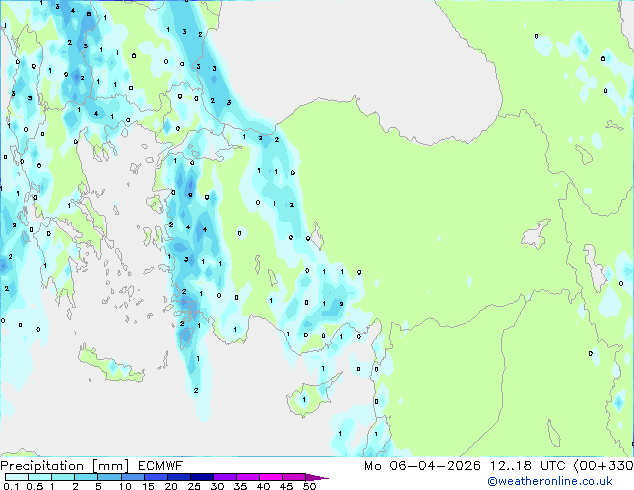Select the 35–40 mm magenta swatch

[247, 477]
